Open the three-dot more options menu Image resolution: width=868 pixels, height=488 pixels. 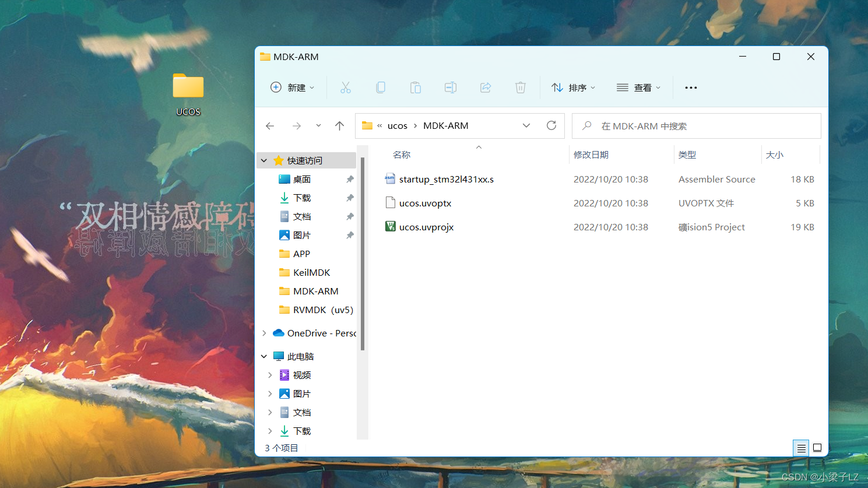pyautogui.click(x=691, y=87)
